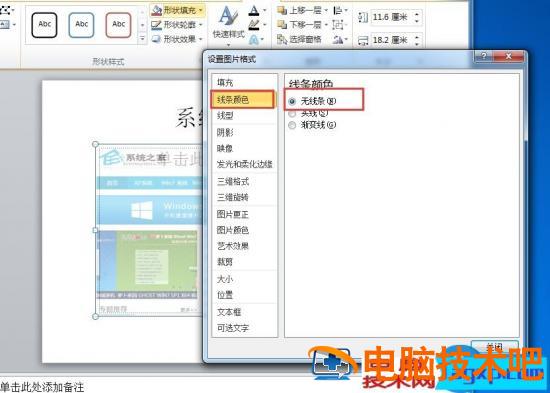
Task: Expand the 形状轮廓 dropdown arrow
Action: [201, 25]
